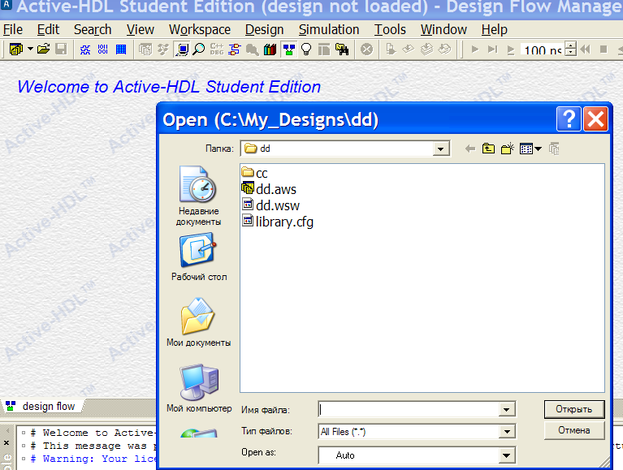
Task: Click the light bulb toolbar icon
Action: click(306, 49)
